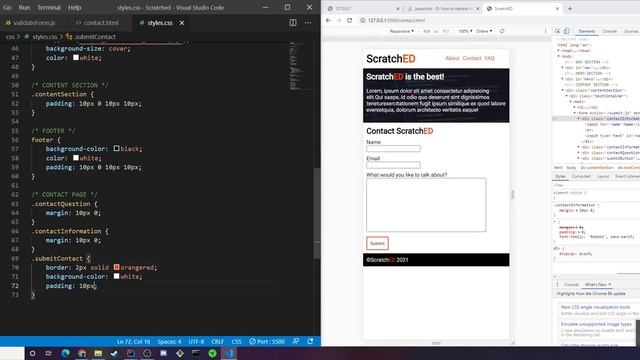Viewport: 640px width, 360px height.
Task: Click Ln 72, Col 18 in the status bar
Action: (x=133, y=341)
